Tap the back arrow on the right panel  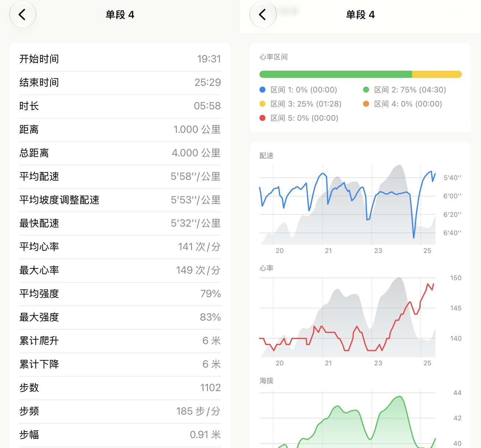263,15
